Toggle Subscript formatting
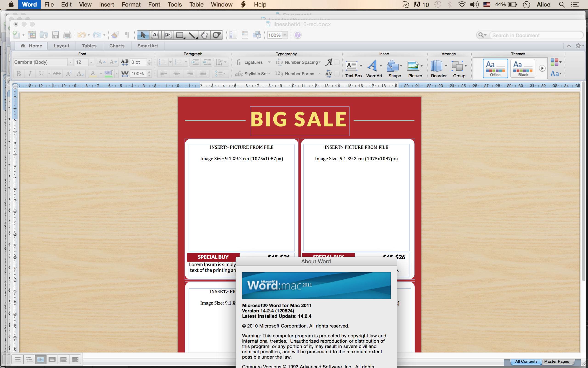Viewport: 588px width, 368px height. tap(80, 74)
